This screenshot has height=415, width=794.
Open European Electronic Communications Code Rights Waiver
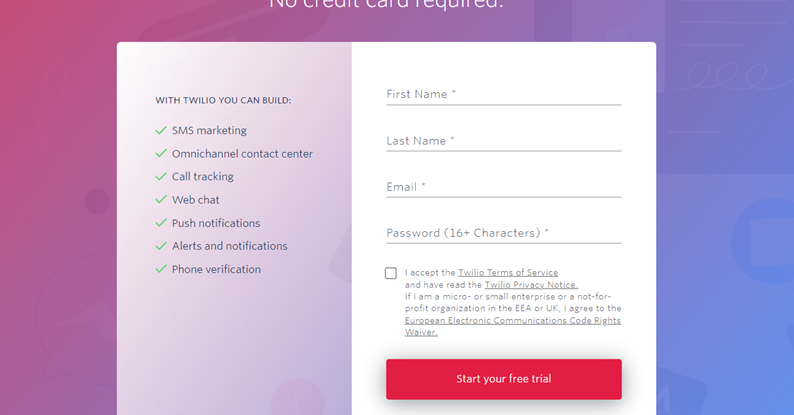pyautogui.click(x=512, y=326)
